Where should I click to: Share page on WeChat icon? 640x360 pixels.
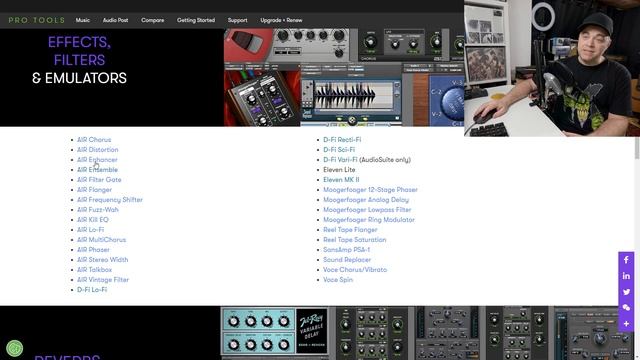point(626,308)
